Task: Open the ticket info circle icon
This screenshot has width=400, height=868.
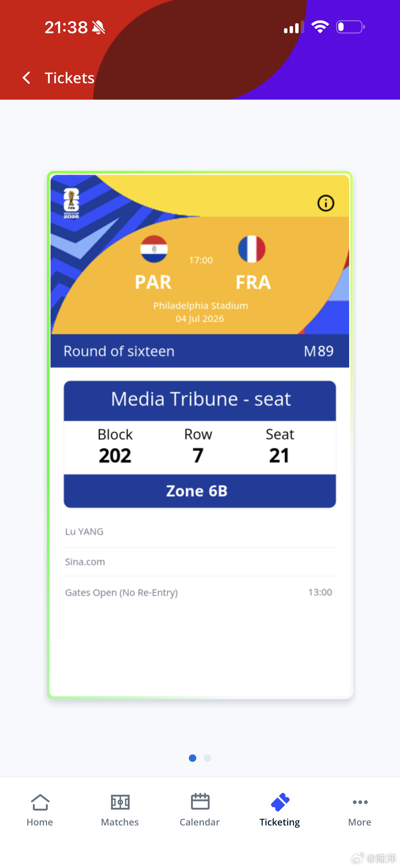Action: point(326,203)
